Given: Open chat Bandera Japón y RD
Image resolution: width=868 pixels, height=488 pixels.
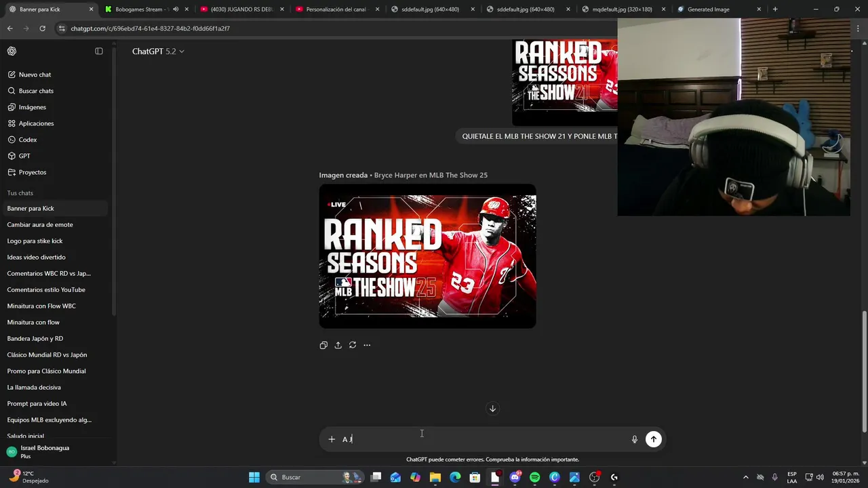Looking at the screenshot, I should [55, 338].
